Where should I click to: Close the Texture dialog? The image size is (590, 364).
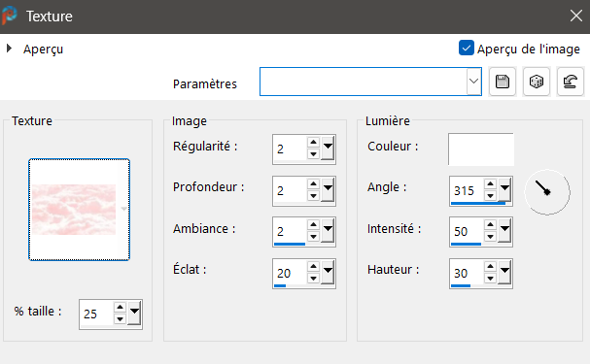click(576, 16)
